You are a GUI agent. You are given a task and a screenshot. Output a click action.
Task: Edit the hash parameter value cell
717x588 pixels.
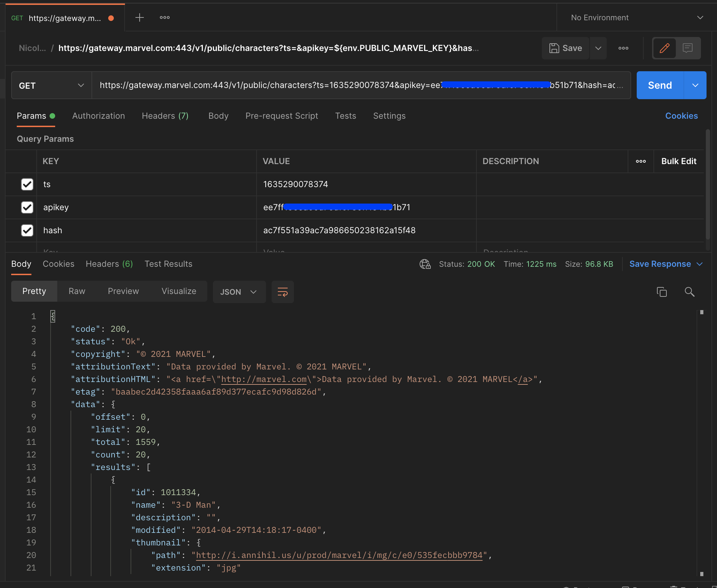tap(366, 230)
